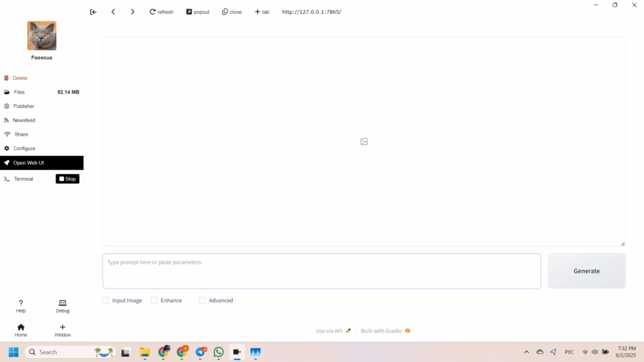Open the Windows Start menu
The height and width of the screenshot is (362, 644).
click(14, 352)
